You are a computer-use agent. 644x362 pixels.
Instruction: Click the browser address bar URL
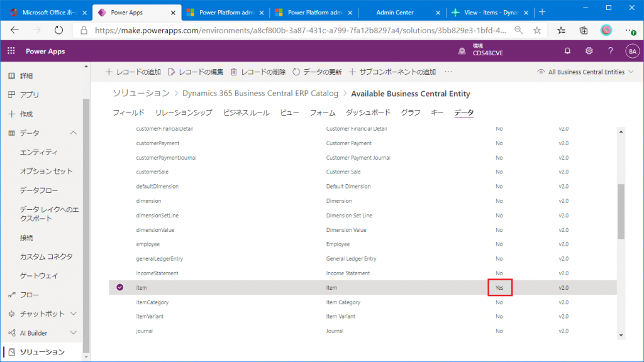(x=300, y=30)
